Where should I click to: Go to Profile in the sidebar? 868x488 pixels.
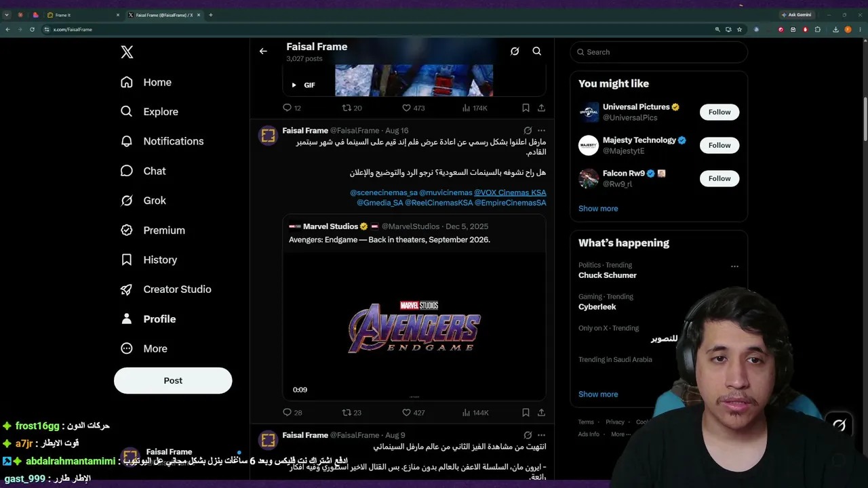tap(148, 319)
